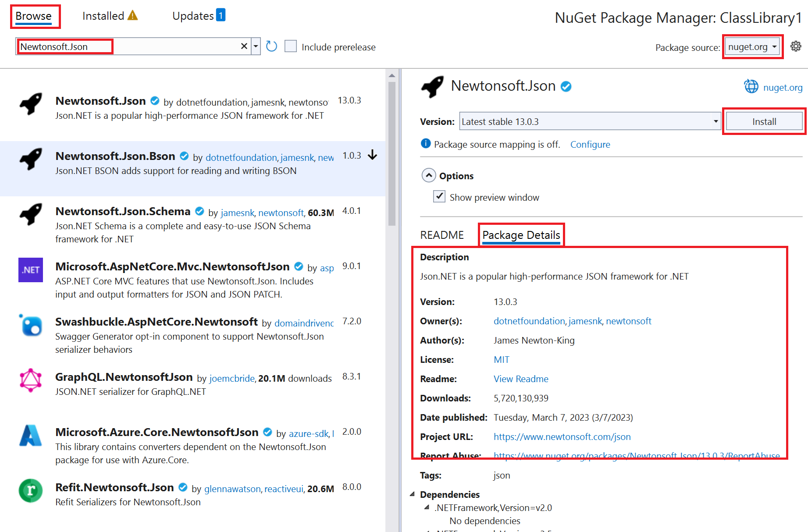Screen dimensions: 808x532
Task: Click the GraphQL.NewtonsoftJson package icon
Action: 30,380
